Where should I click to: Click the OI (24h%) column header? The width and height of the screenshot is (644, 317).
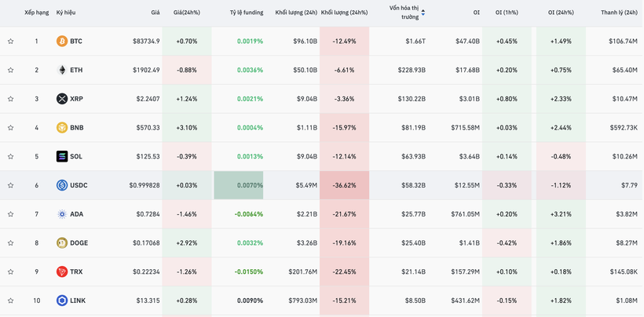561,13
